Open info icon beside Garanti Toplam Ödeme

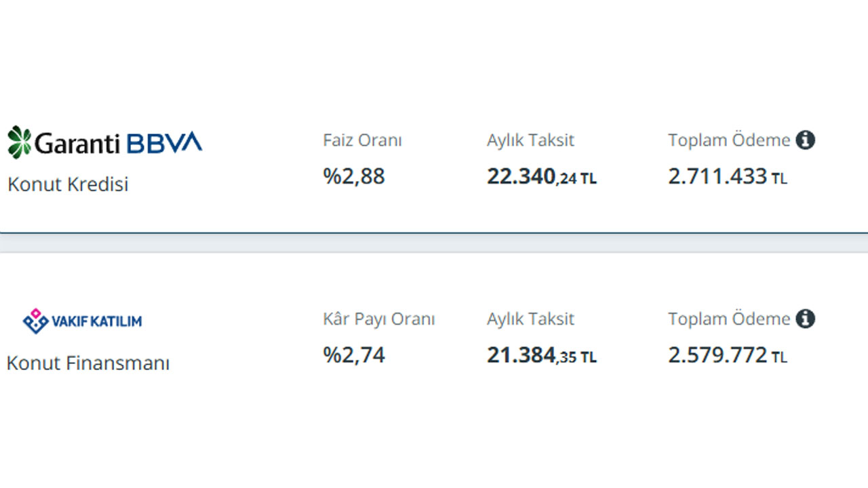(x=805, y=140)
